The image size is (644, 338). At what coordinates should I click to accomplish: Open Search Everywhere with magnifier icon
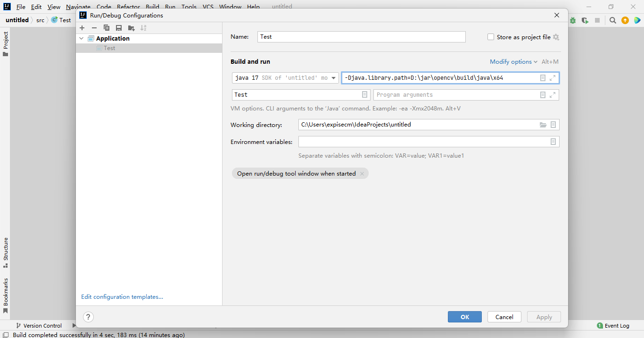[613, 20]
